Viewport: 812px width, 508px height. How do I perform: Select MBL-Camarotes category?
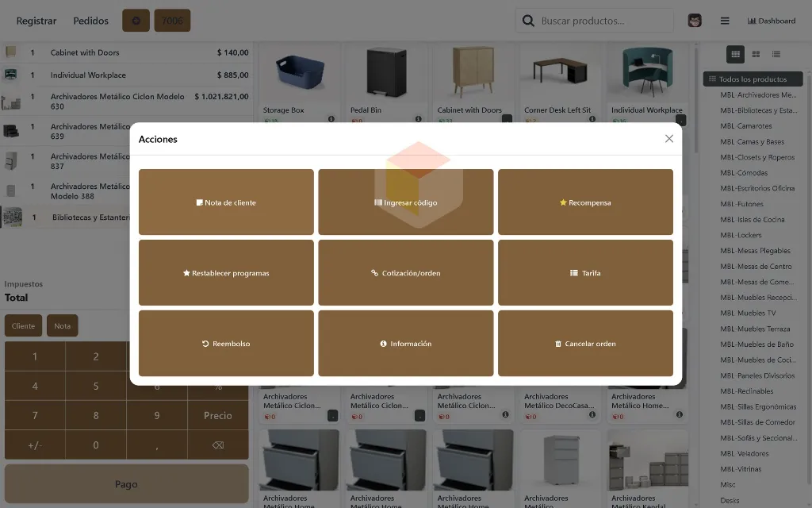point(745,126)
